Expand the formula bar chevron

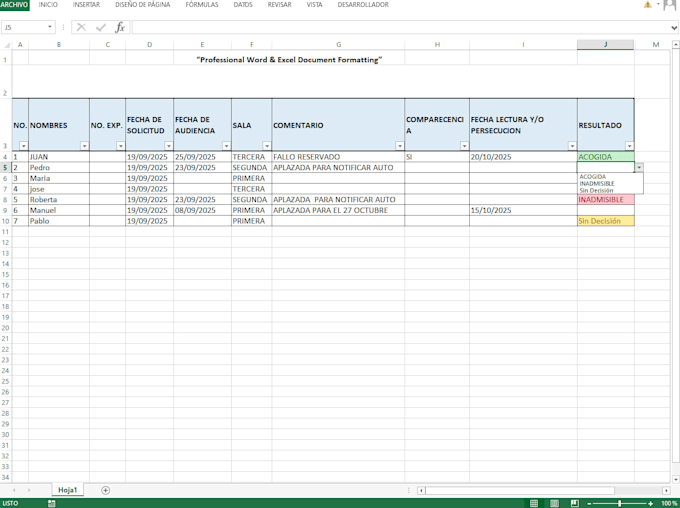click(x=674, y=28)
